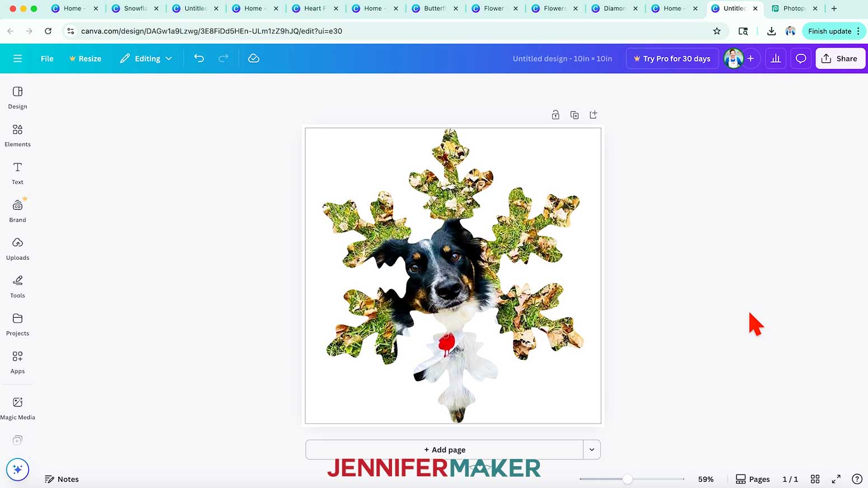The height and width of the screenshot is (488, 868).
Task: Click the Canva AI assistant sparkle button
Action: click(x=17, y=469)
